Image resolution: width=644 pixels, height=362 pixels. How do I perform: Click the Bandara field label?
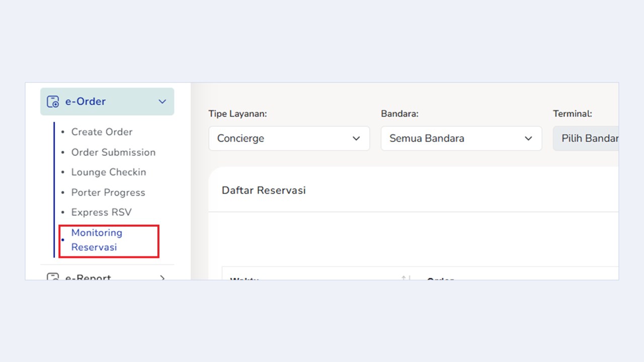point(400,114)
